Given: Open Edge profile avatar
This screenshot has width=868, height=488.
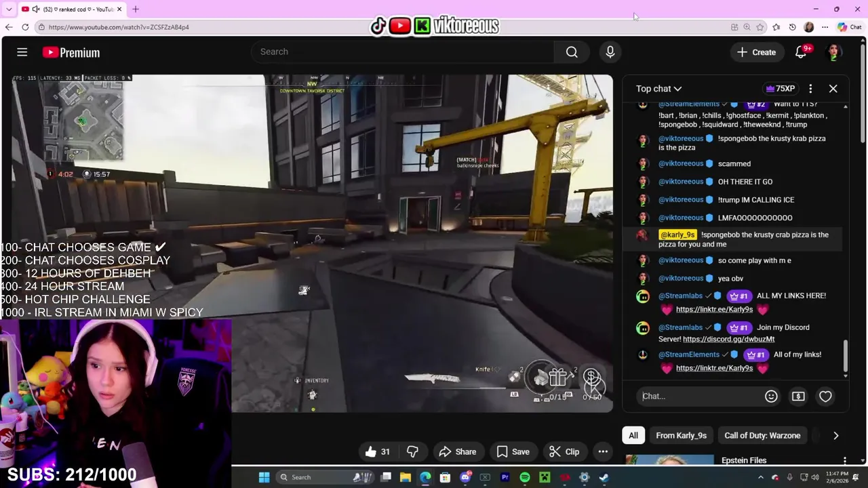Looking at the screenshot, I should pyautogui.click(x=809, y=27).
